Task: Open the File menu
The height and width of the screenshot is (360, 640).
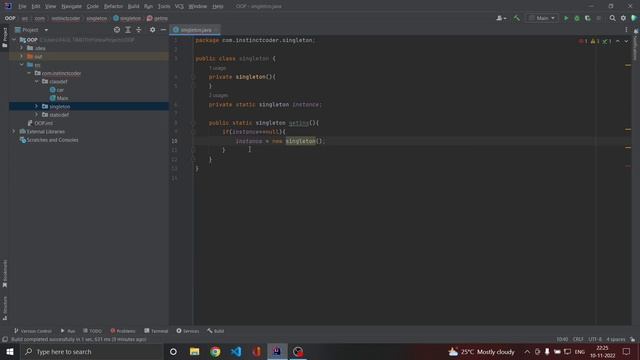Action: [x=22, y=6]
